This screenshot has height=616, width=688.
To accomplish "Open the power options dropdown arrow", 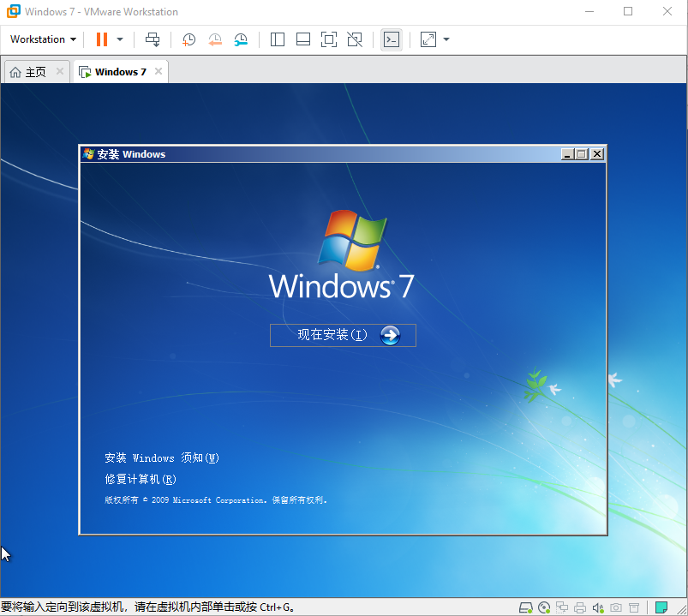I will pyautogui.click(x=120, y=39).
